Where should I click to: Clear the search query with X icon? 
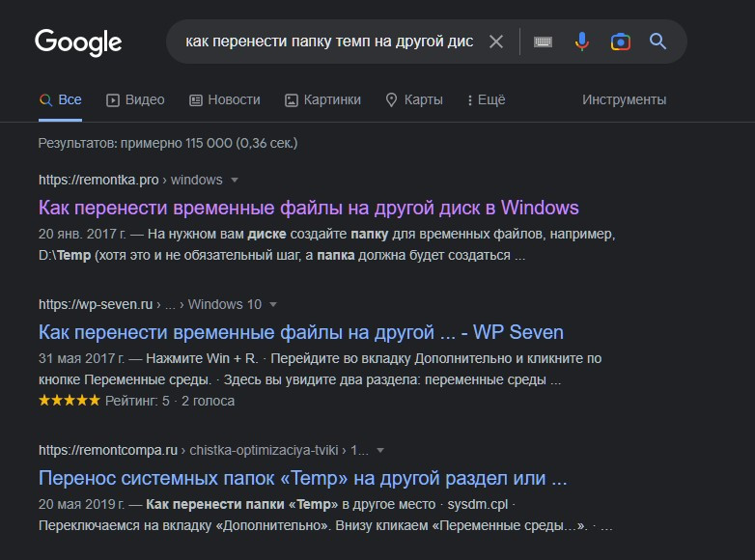pyautogui.click(x=496, y=42)
